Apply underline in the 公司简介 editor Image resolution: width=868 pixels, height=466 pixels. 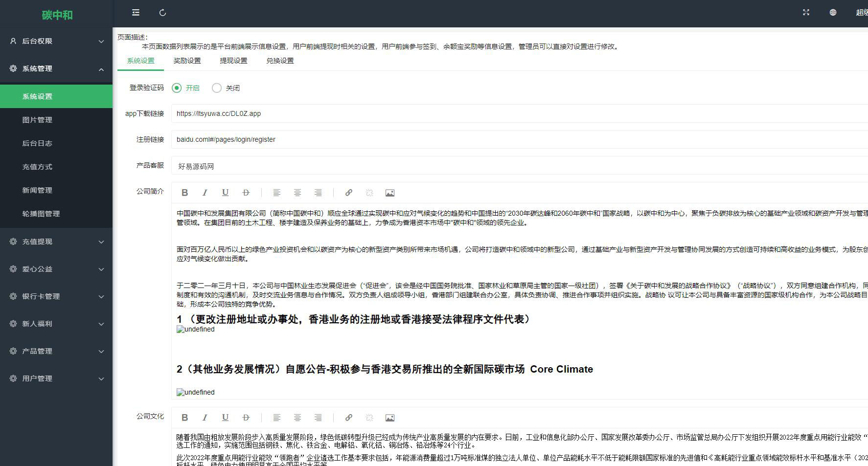coord(225,193)
